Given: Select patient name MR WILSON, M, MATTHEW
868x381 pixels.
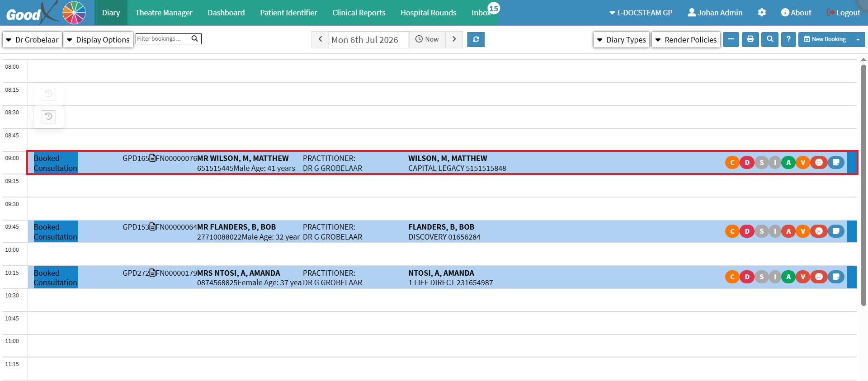Looking at the screenshot, I should click(x=243, y=158).
